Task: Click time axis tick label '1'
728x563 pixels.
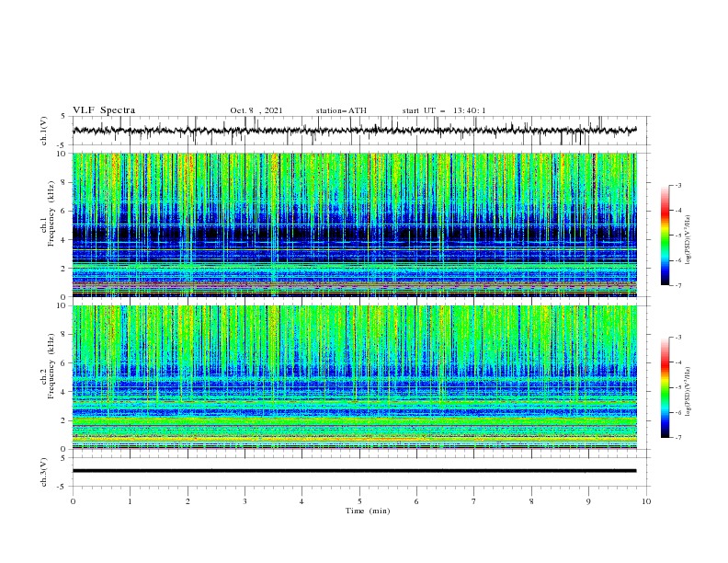Action: pos(130,501)
